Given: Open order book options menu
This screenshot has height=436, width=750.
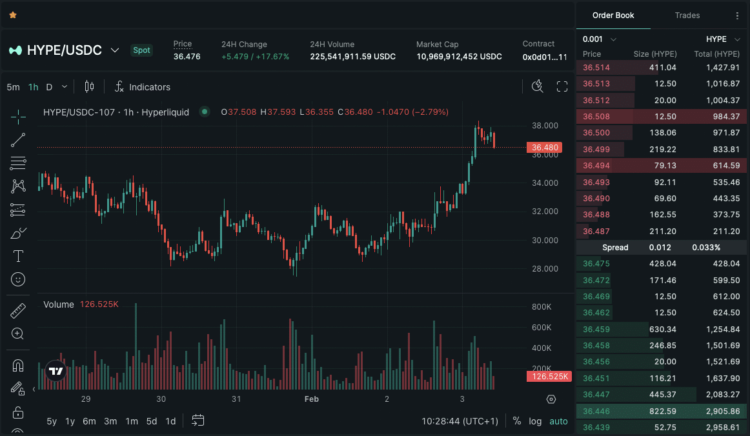Looking at the screenshot, I should tap(737, 16).
